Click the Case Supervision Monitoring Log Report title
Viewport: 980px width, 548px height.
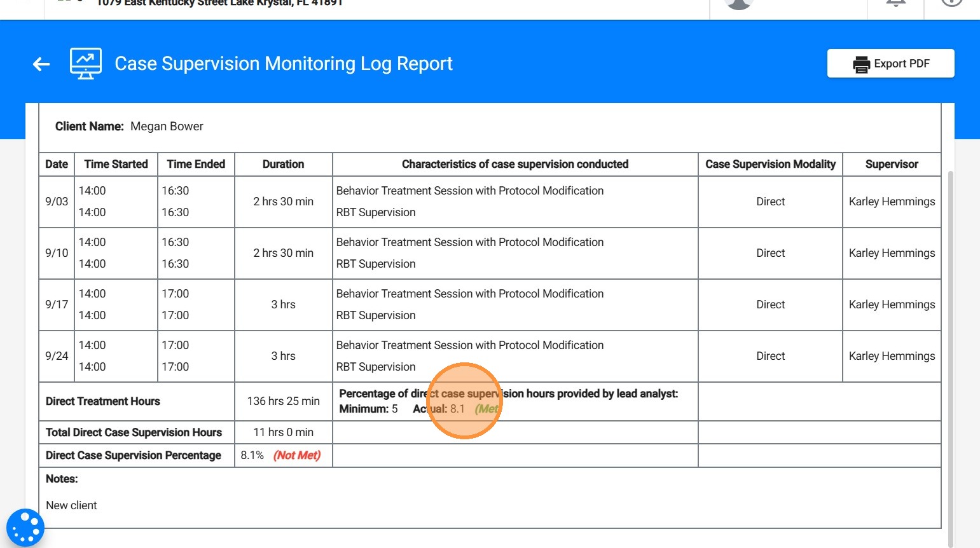[284, 64]
